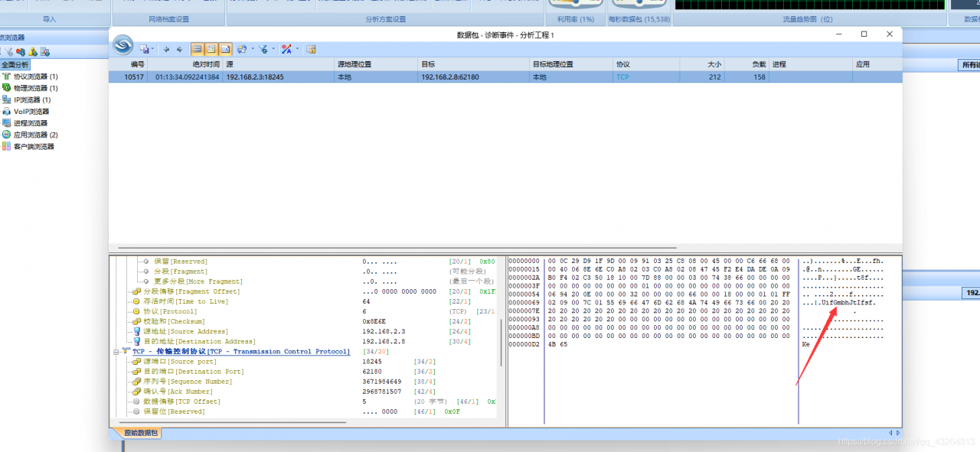Sort by 源 column header

coord(279,64)
